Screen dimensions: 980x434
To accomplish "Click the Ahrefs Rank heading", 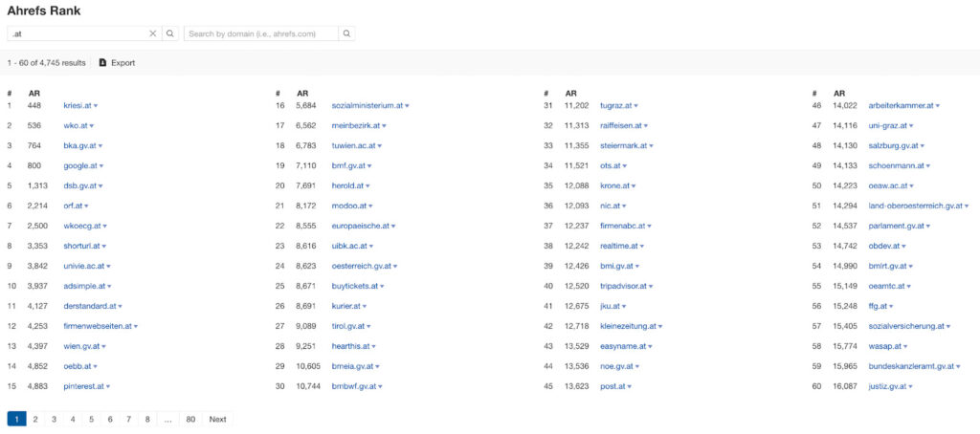I will click(x=44, y=11).
